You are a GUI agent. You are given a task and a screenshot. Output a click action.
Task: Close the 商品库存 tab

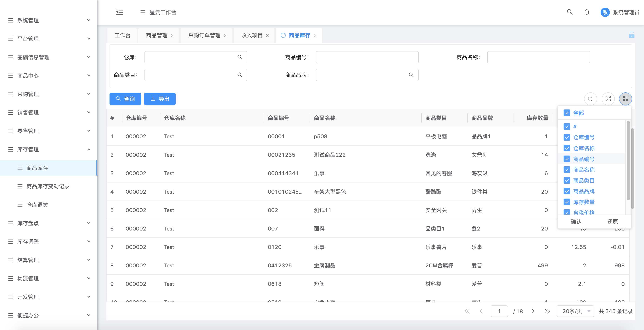click(315, 36)
